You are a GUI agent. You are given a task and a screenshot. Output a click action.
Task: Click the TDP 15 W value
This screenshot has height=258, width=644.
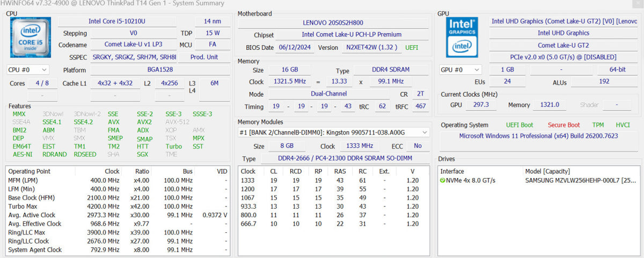pos(212,33)
